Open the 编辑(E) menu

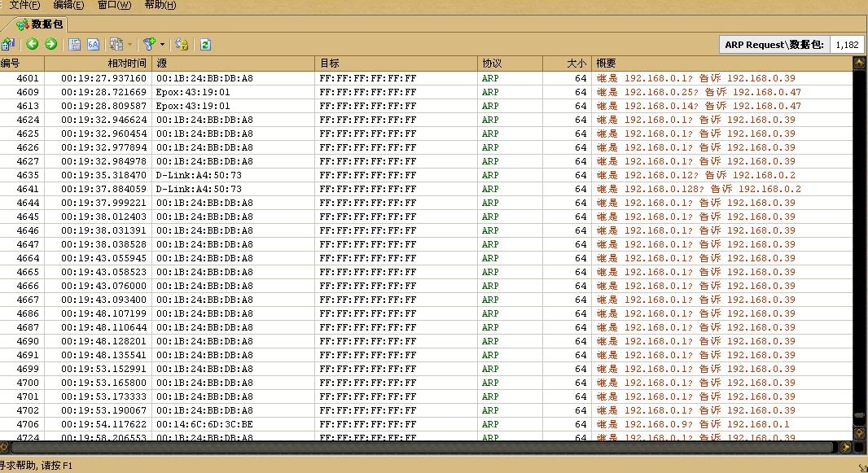tap(68, 5)
